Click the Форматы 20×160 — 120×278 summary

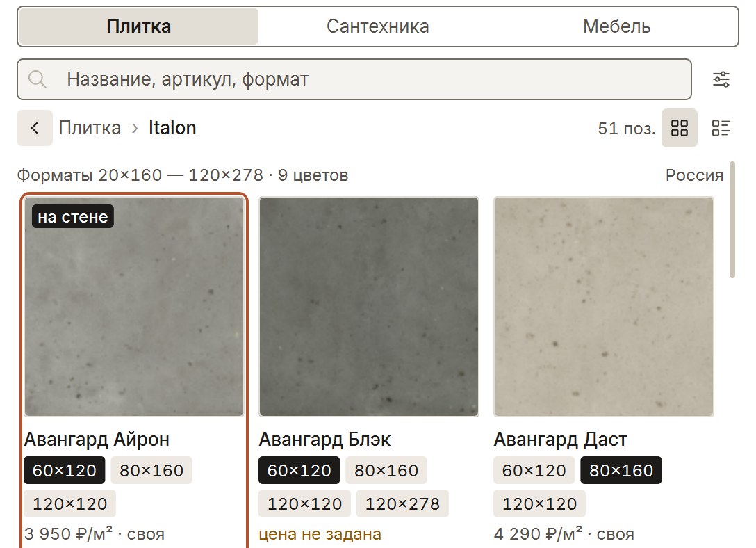[x=183, y=175]
